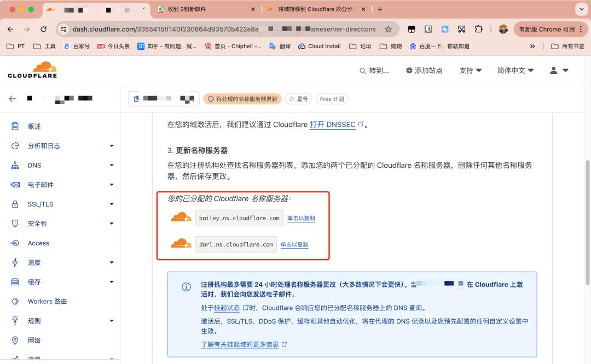Click the DNS network tree icon
Viewport: 591px width, 364px height.
15,165
